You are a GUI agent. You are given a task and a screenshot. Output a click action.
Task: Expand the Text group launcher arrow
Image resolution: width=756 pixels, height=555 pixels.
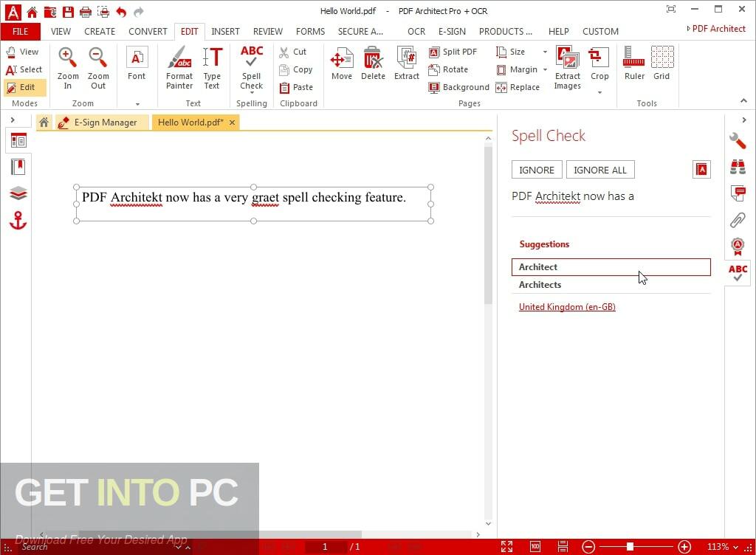pyautogui.click(x=137, y=104)
